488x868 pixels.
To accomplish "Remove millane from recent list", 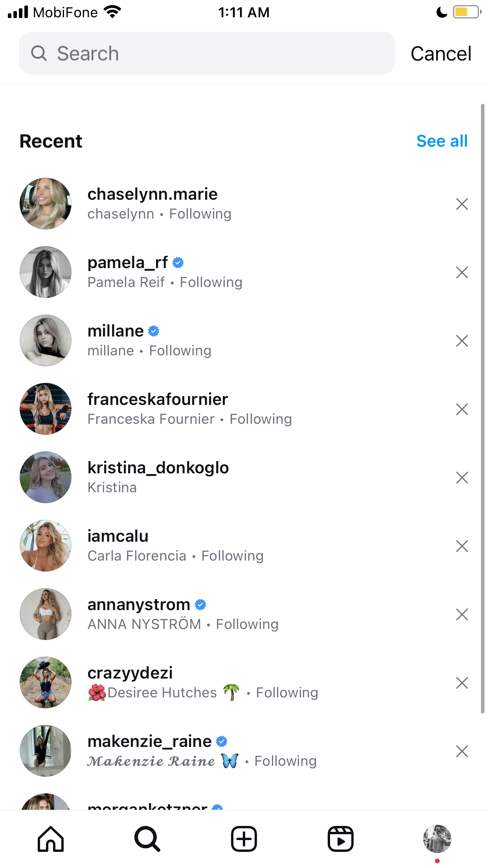I will (x=462, y=341).
